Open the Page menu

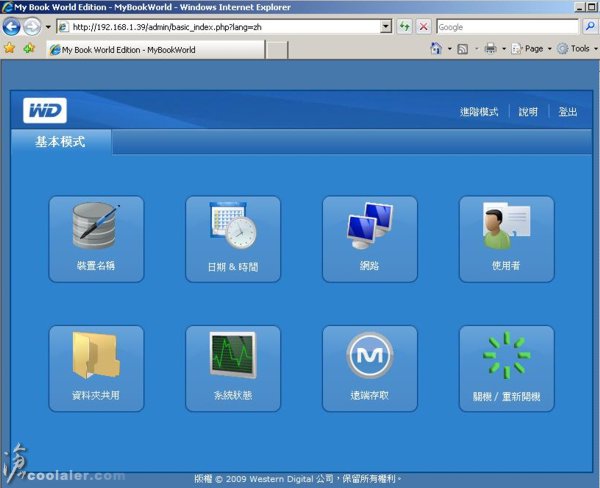pyautogui.click(x=528, y=49)
